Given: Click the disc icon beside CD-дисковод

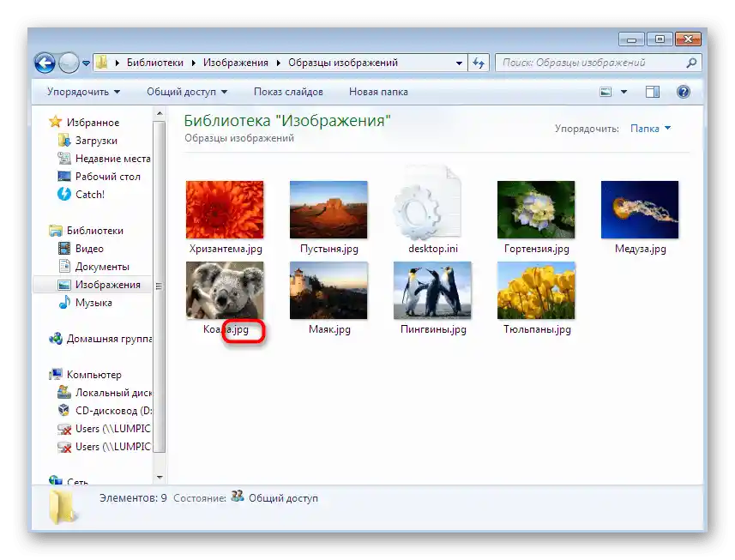Looking at the screenshot, I should pos(64,411).
